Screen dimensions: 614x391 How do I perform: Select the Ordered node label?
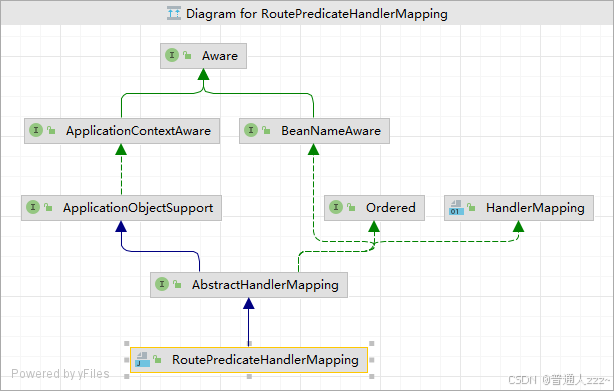click(390, 207)
